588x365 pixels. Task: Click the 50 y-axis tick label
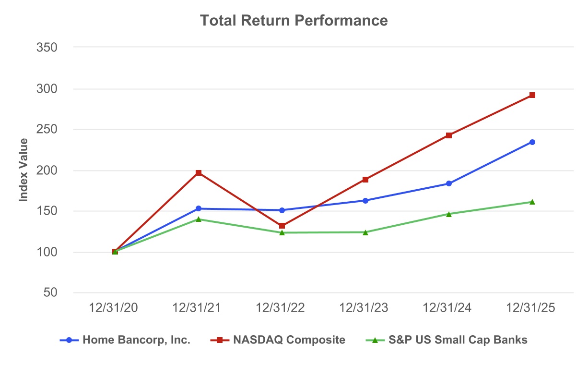[50, 292]
